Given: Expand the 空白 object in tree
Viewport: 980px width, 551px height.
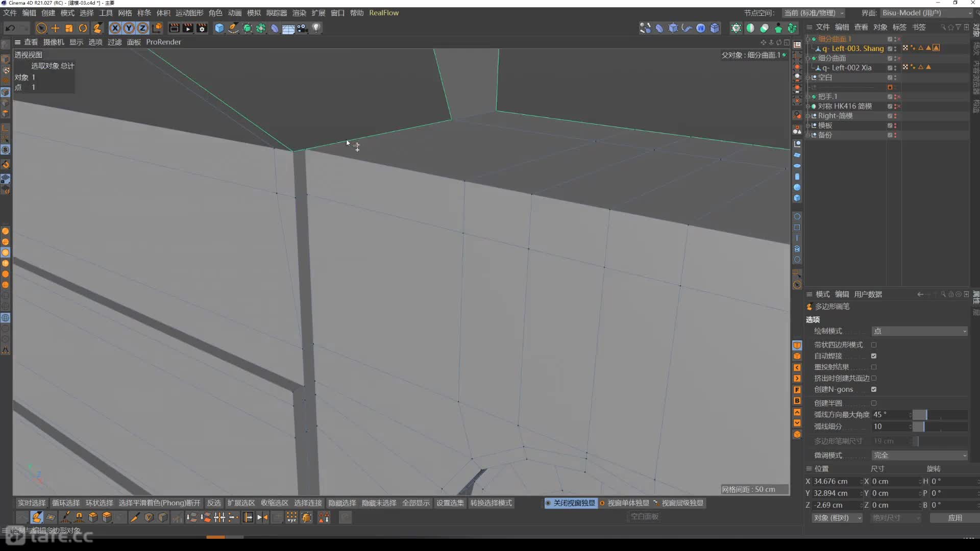Looking at the screenshot, I should [x=808, y=78].
